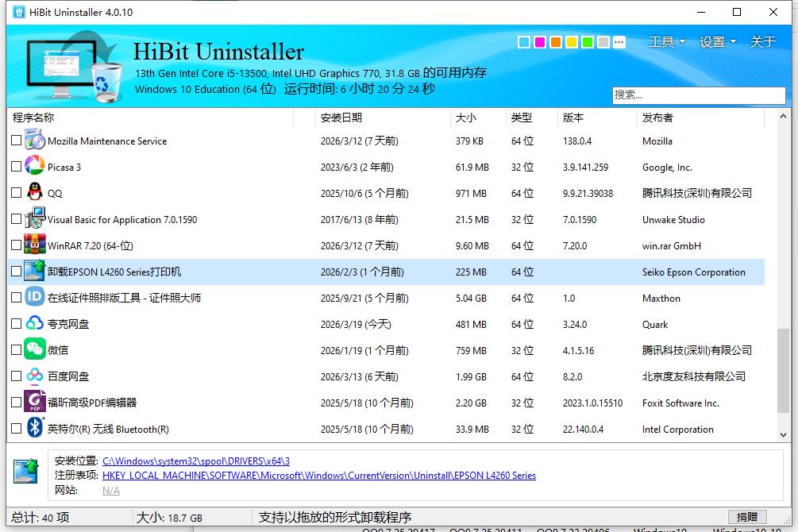Click the list scrollbar up arrow
This screenshot has height=532, width=798.
783,117
